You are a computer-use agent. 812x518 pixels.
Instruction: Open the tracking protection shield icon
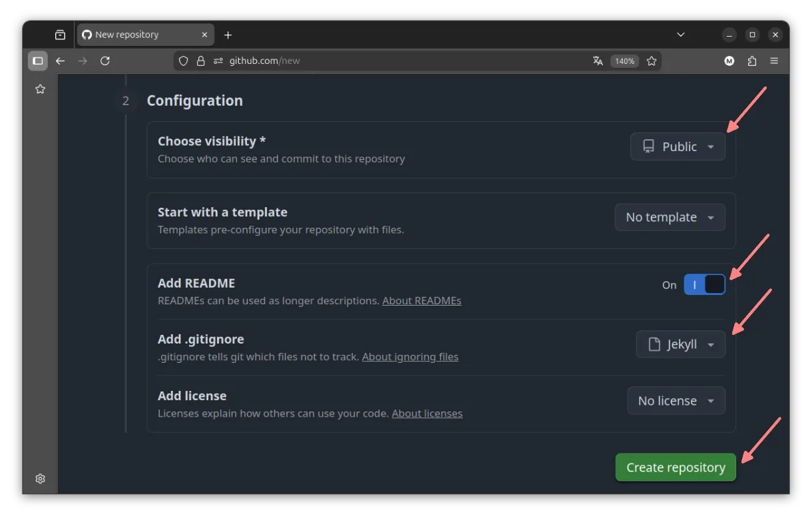[183, 61]
